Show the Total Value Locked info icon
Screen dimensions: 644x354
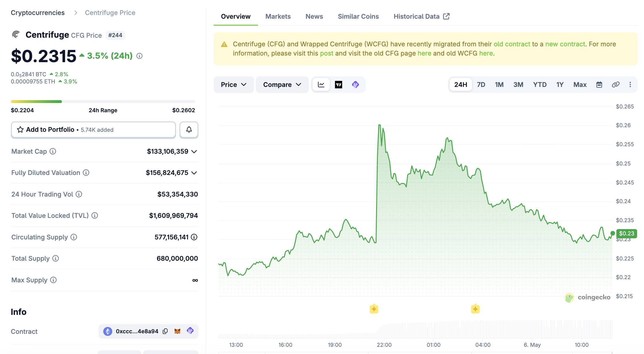click(95, 216)
